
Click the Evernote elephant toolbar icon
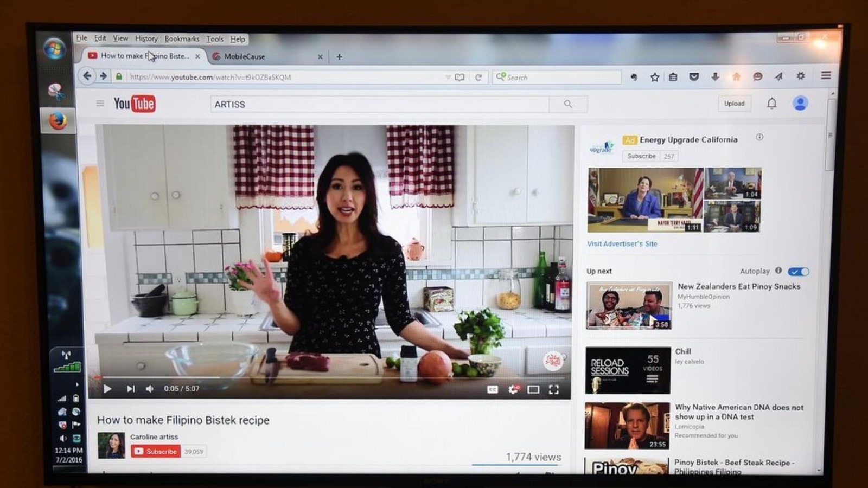634,77
